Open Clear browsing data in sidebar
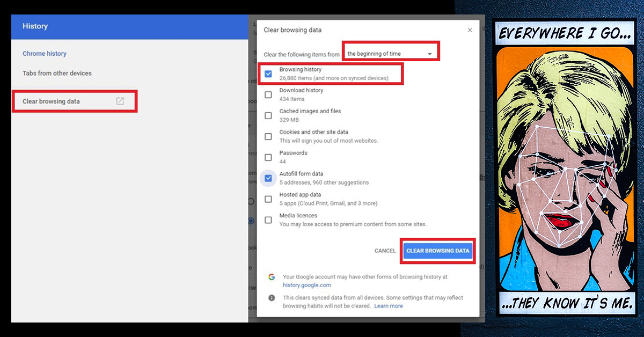The height and width of the screenshot is (337, 644). pos(51,101)
